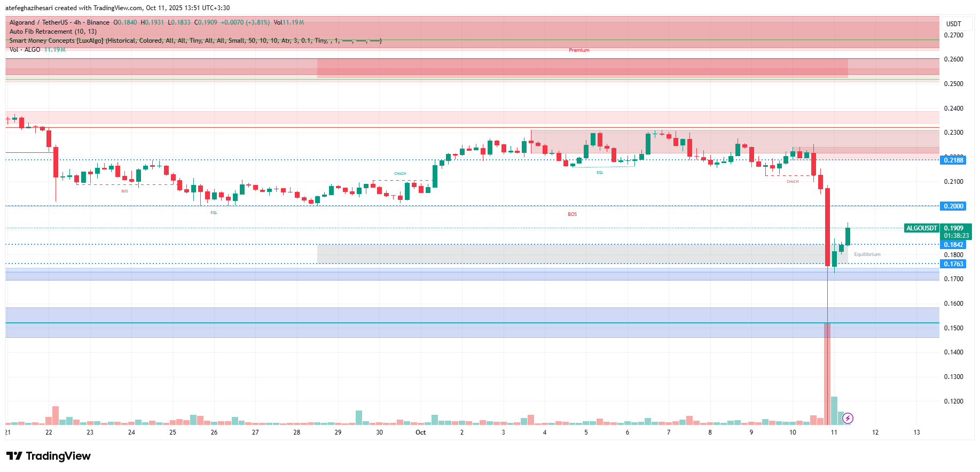This screenshot has height=472, width=980.
Task: Select the Auto Fib Retracement indicator legend
Action: point(53,32)
